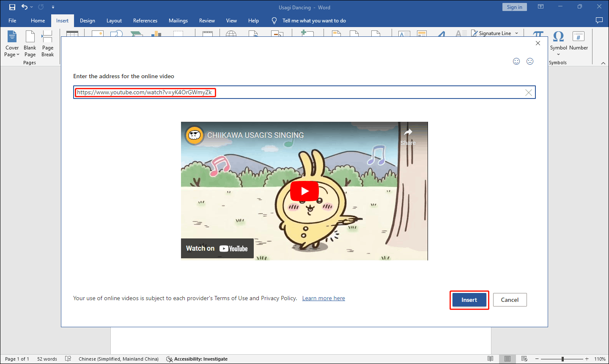The height and width of the screenshot is (364, 609).
Task: Open Customize Quick Access Toolbar dropdown
Action: 53,7
